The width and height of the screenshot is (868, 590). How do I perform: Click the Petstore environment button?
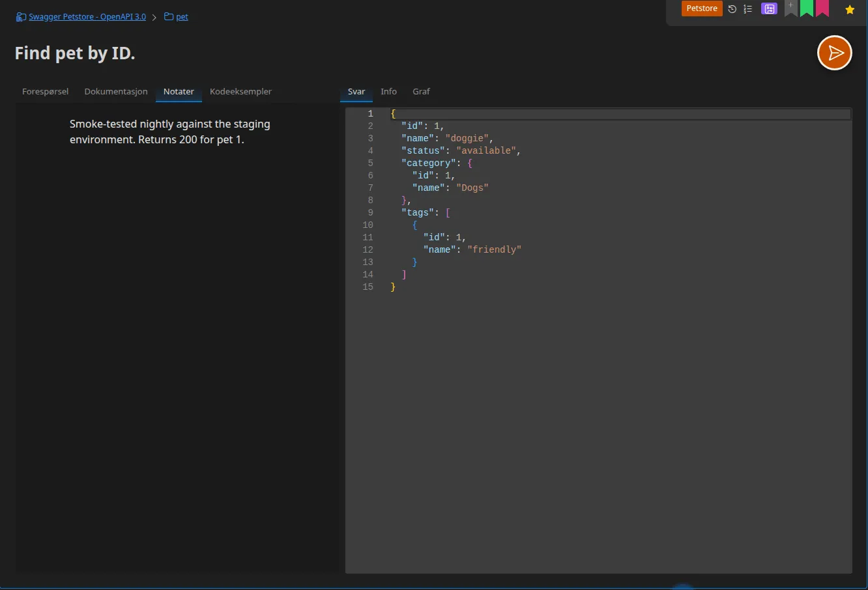coord(702,8)
